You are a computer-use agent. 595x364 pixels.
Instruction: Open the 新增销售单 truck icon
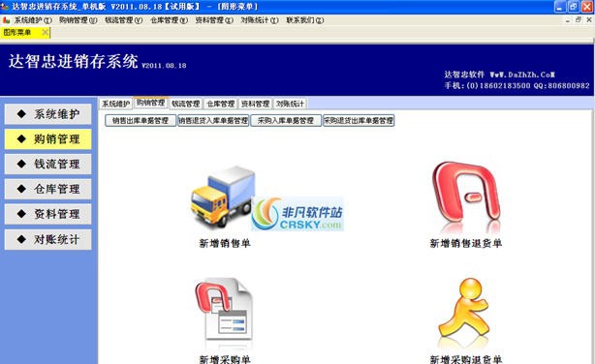(x=222, y=197)
